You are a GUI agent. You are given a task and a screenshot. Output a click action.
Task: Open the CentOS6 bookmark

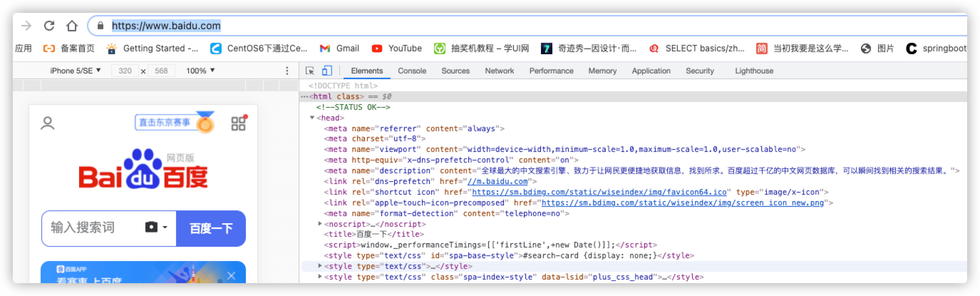click(259, 49)
